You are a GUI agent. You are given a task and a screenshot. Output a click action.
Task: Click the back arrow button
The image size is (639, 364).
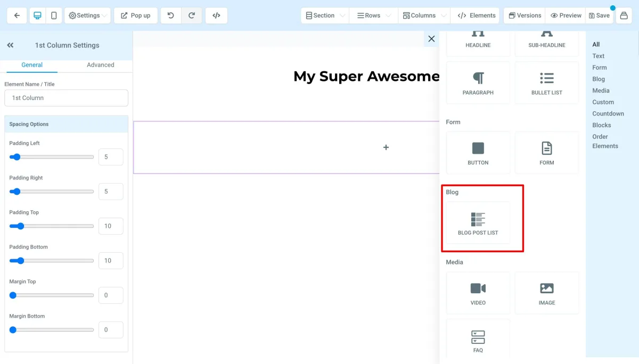pyautogui.click(x=17, y=15)
